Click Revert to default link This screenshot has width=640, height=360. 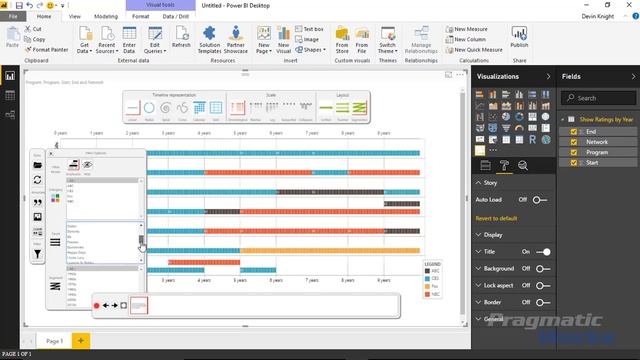[x=496, y=218]
